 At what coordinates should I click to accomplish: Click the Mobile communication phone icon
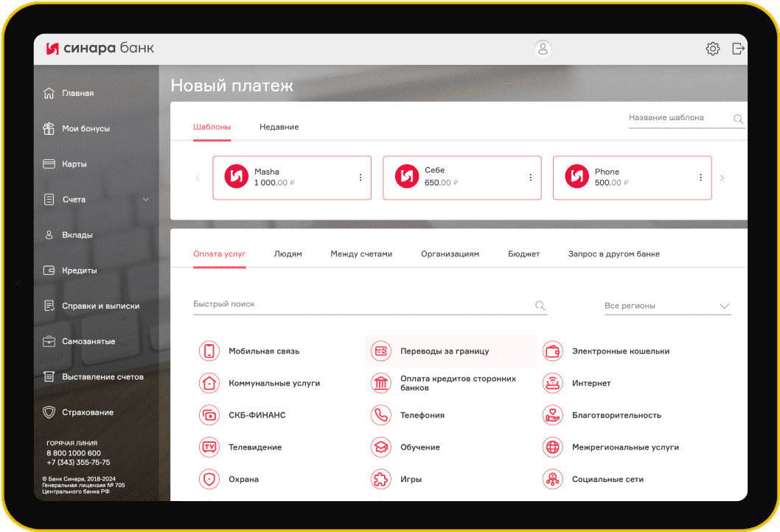pyautogui.click(x=209, y=351)
